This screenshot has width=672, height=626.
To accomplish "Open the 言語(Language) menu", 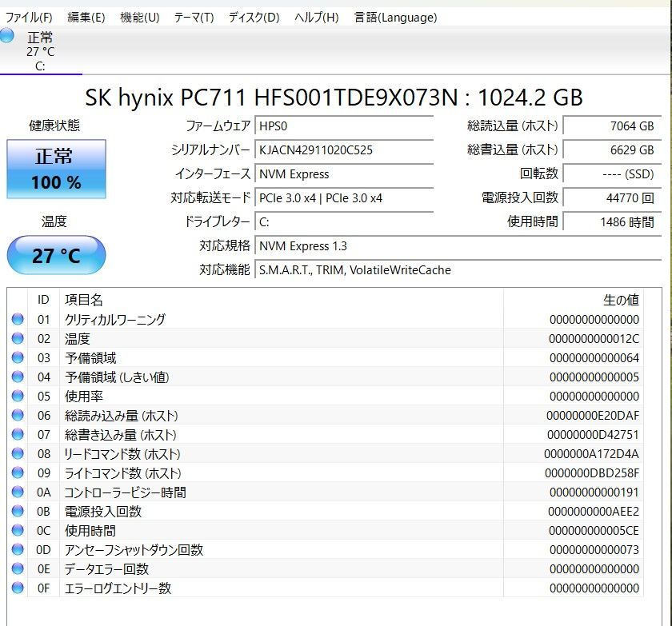I will [395, 18].
